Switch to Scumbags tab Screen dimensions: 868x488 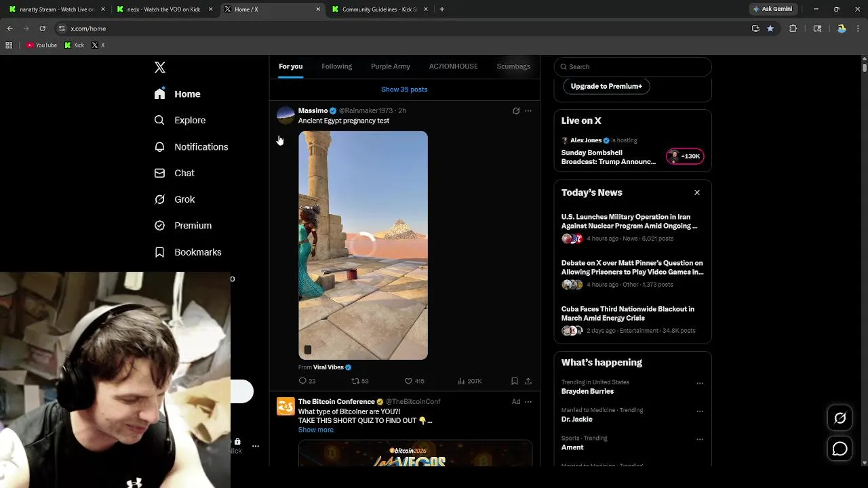tap(513, 66)
